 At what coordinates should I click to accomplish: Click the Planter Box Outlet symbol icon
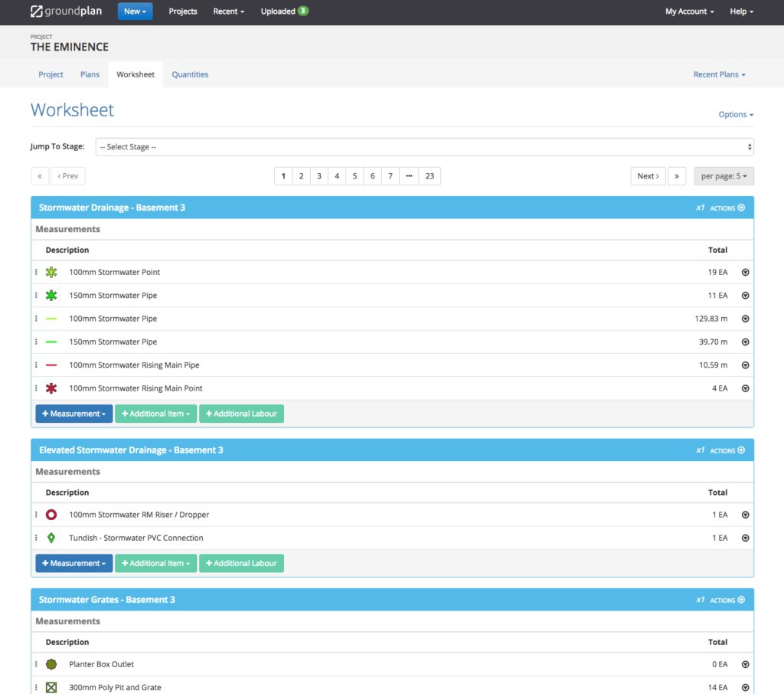point(51,664)
